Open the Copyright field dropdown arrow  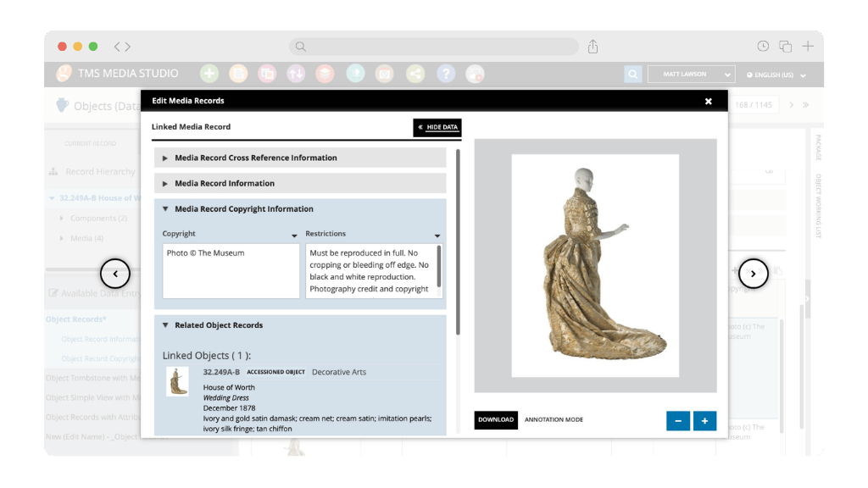point(294,236)
